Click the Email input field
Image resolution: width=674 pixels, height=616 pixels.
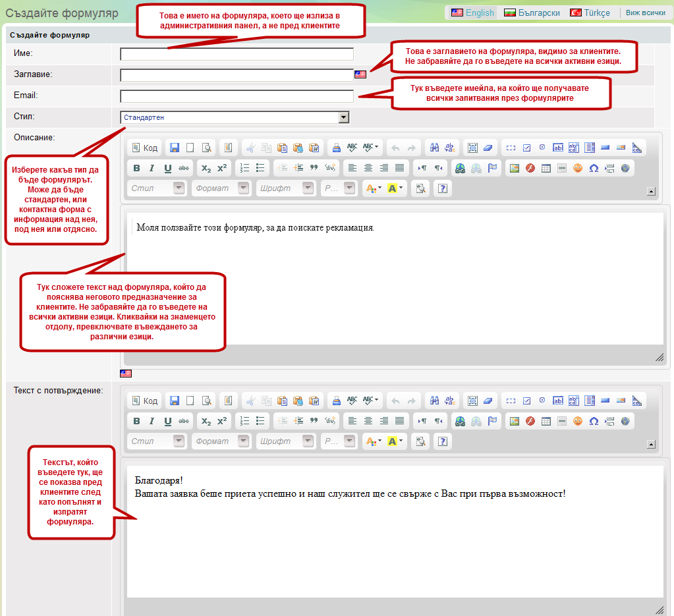pyautogui.click(x=237, y=96)
